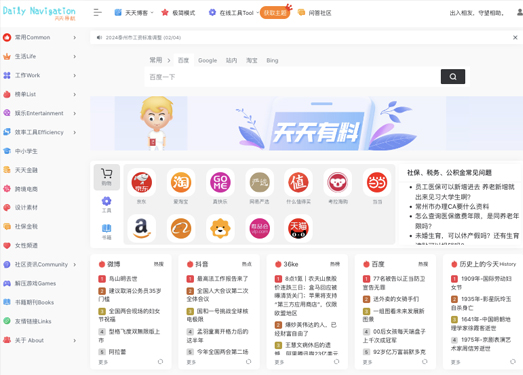Click 更多 under the 百度 card

click(367, 362)
